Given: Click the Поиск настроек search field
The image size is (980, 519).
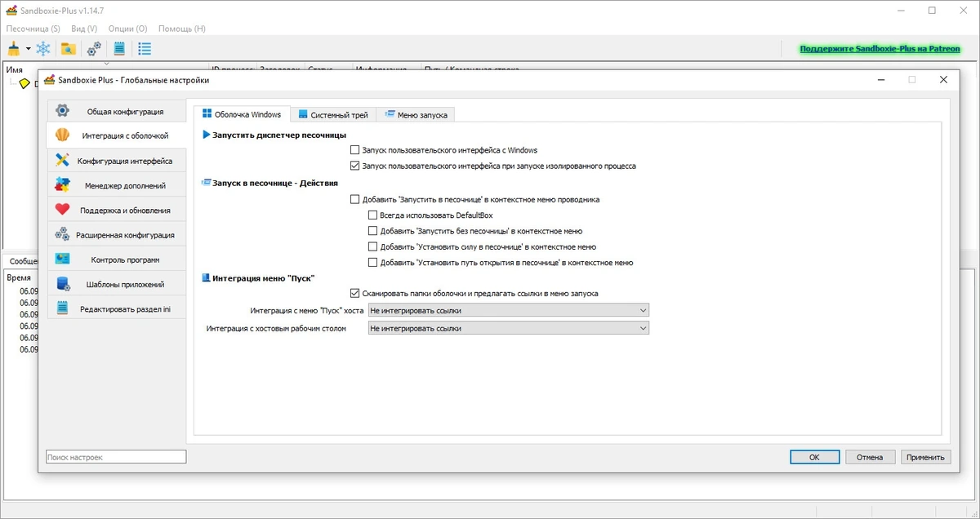Looking at the screenshot, I should click(x=116, y=458).
